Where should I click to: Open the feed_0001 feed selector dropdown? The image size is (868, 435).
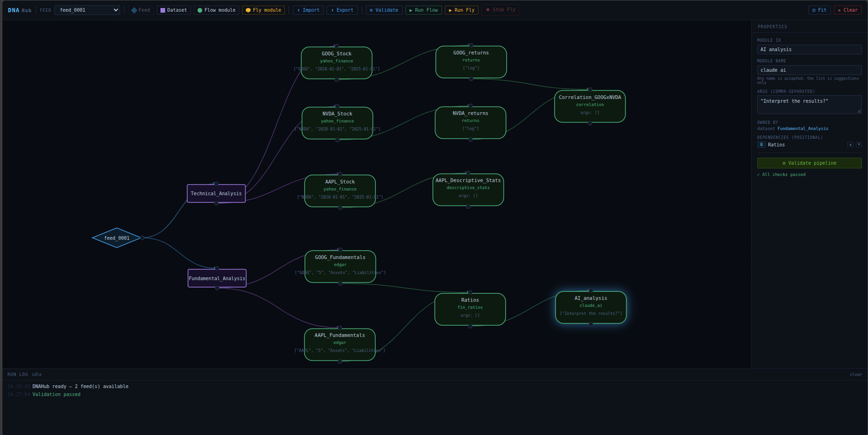[x=87, y=10]
